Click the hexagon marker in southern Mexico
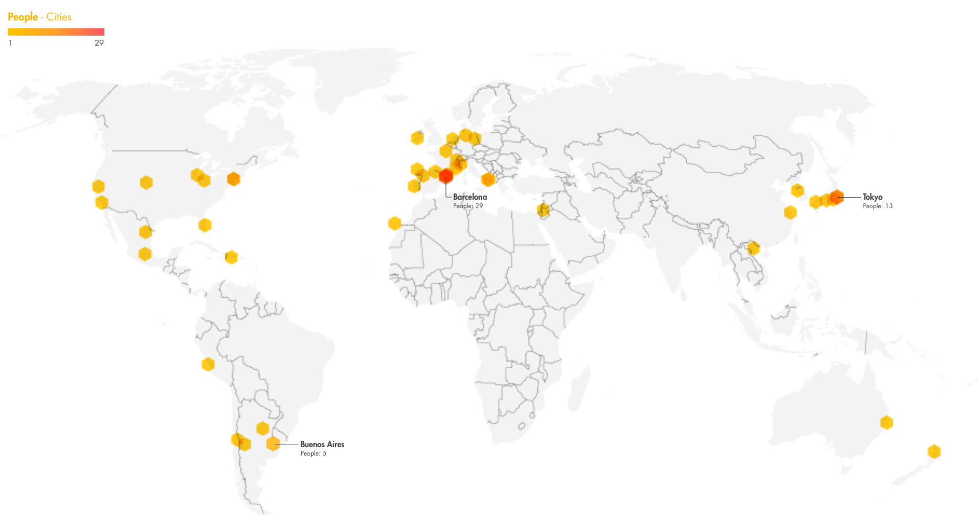This screenshot has width=980, height=530. (x=145, y=254)
